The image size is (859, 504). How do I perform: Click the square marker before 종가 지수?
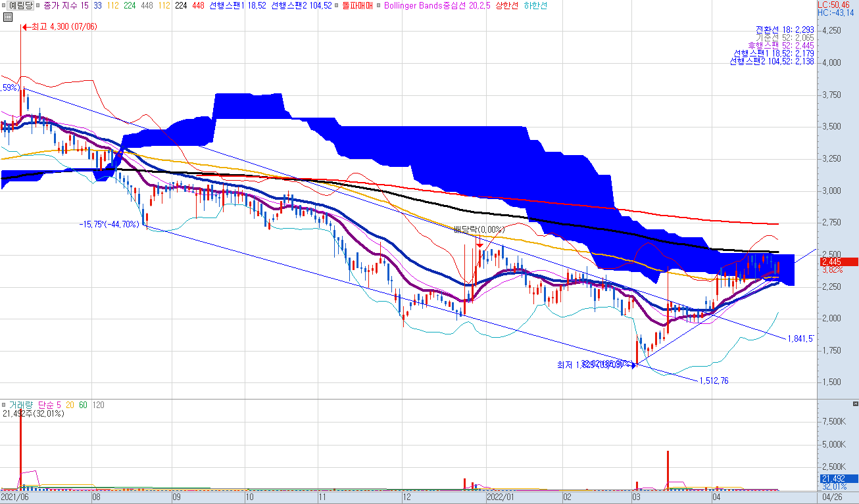38,5
